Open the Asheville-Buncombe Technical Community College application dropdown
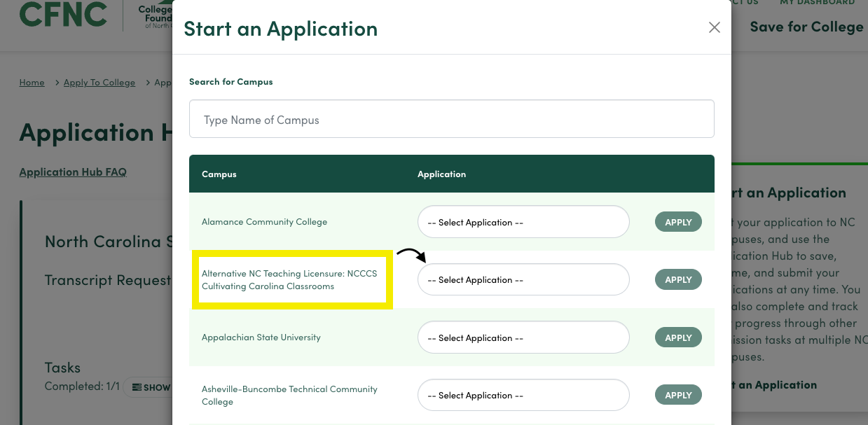 point(523,395)
